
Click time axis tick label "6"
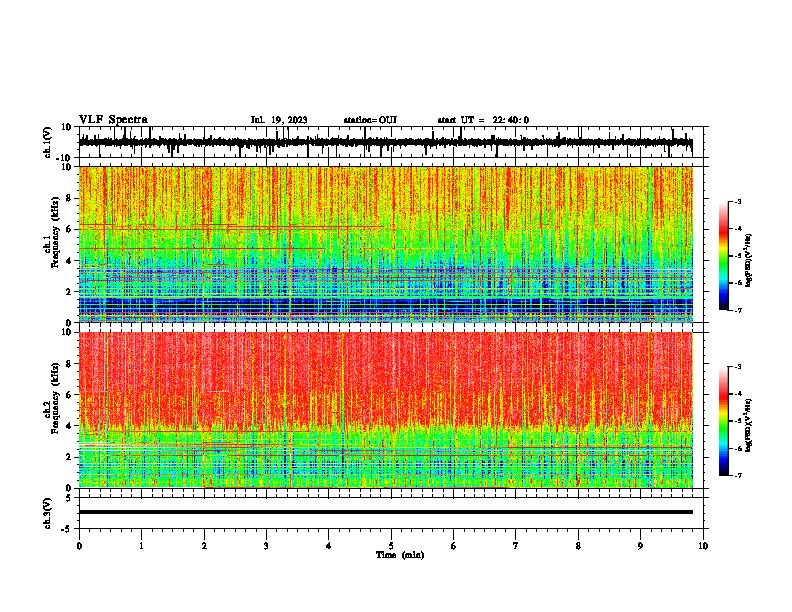454,546
